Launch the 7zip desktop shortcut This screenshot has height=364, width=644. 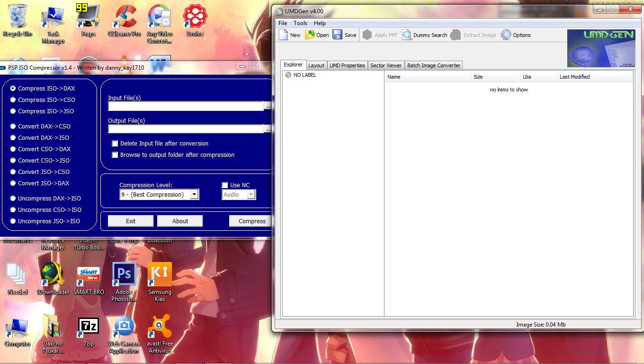pyautogui.click(x=89, y=327)
